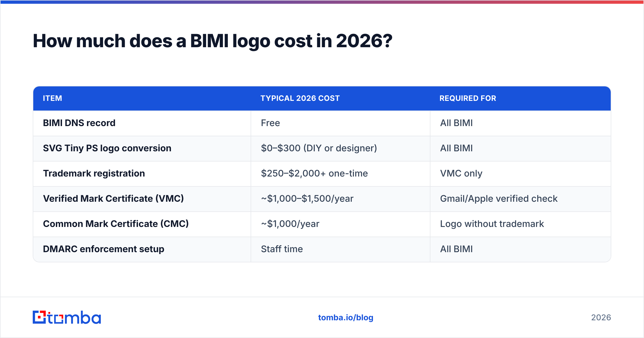Click the heading 'How much does a BIMI logo cost in 2026?'
Viewport: 644px width, 338px height.
coord(213,41)
